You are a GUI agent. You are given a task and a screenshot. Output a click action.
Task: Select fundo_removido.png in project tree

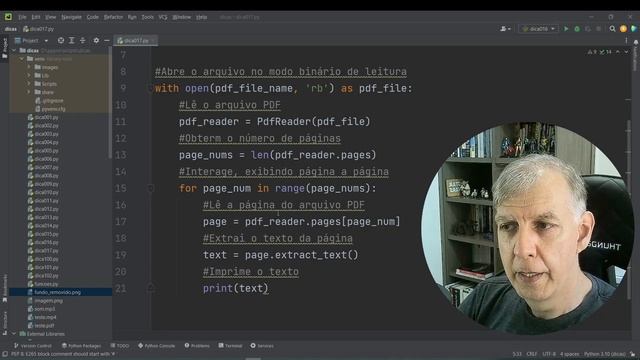pos(58,292)
